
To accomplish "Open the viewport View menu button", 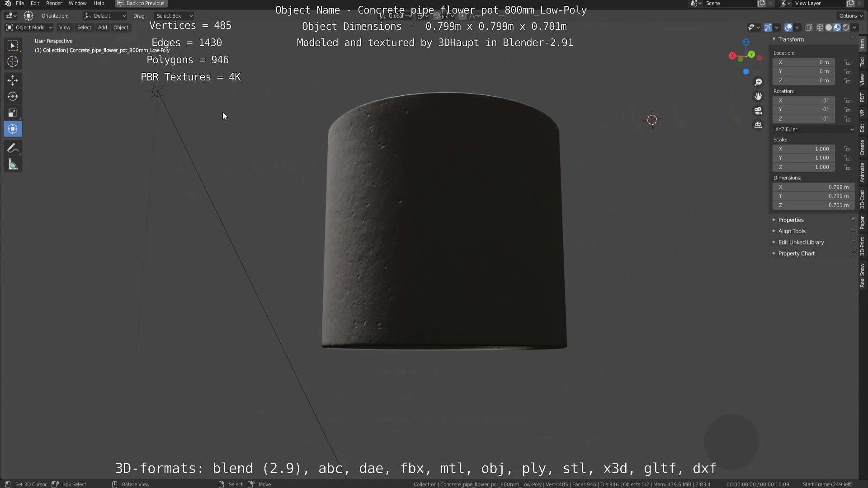I will (65, 28).
